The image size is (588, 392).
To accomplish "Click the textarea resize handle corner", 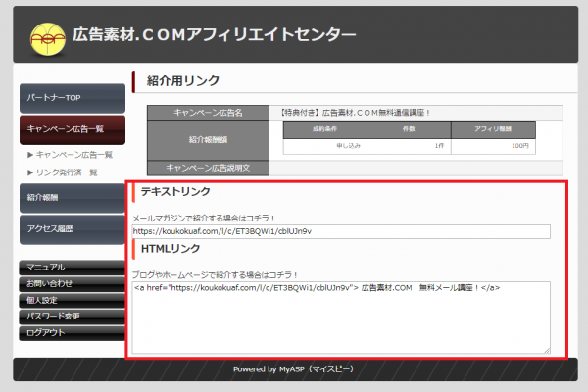I will point(547,350).
